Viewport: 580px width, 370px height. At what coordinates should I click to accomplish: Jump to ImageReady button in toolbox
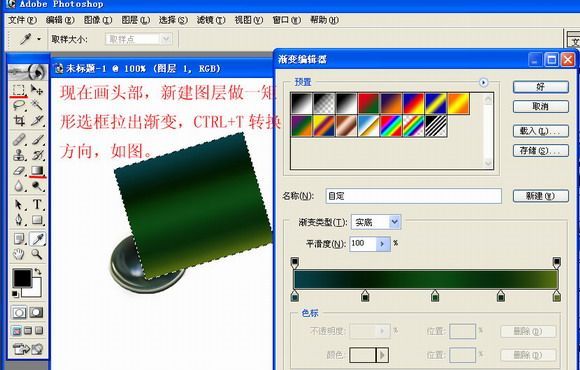pos(28,349)
